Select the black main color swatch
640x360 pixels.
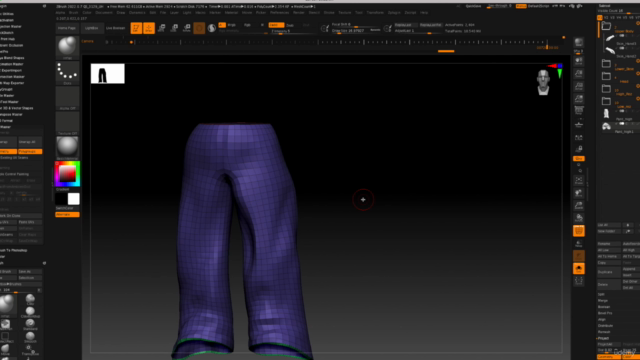[61, 199]
